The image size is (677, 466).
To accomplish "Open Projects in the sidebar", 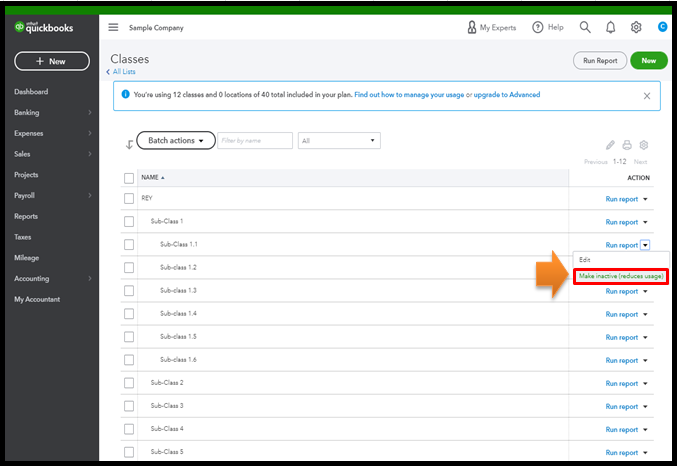I will coord(26,174).
